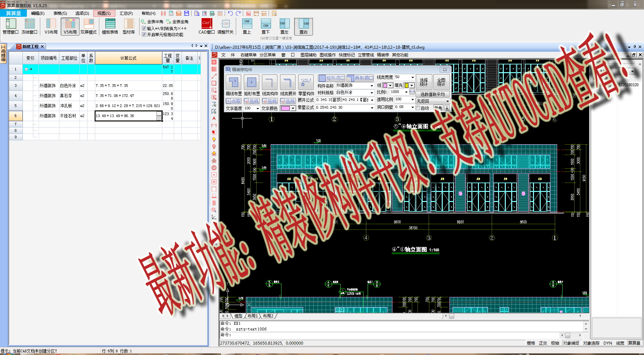Click the 点取 pick point button
The width and height of the screenshot is (644, 355).
point(234,101)
